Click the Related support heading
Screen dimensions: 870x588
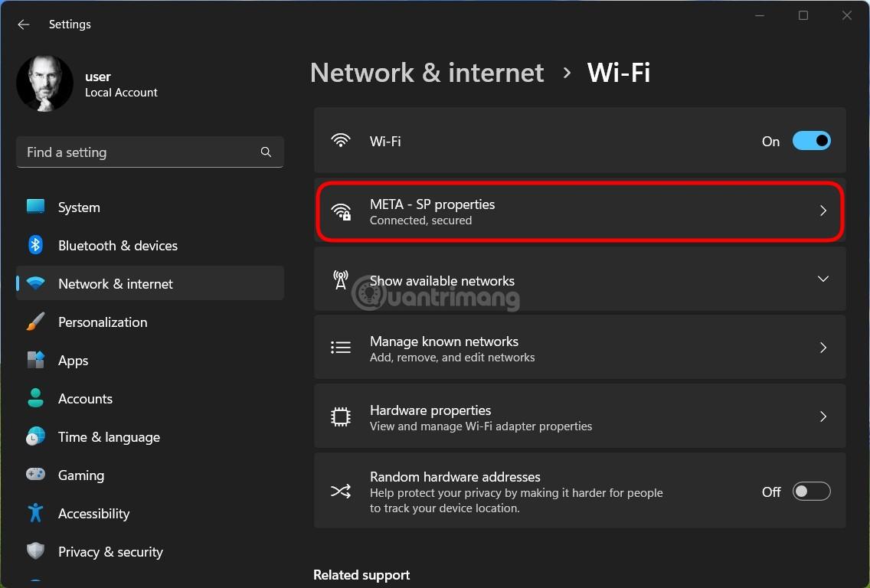(361, 575)
